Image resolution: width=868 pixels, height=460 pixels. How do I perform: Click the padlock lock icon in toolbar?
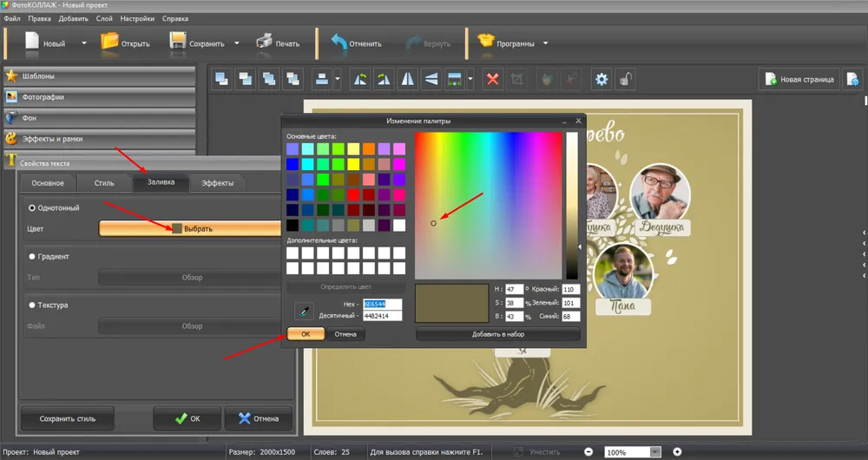[624, 79]
